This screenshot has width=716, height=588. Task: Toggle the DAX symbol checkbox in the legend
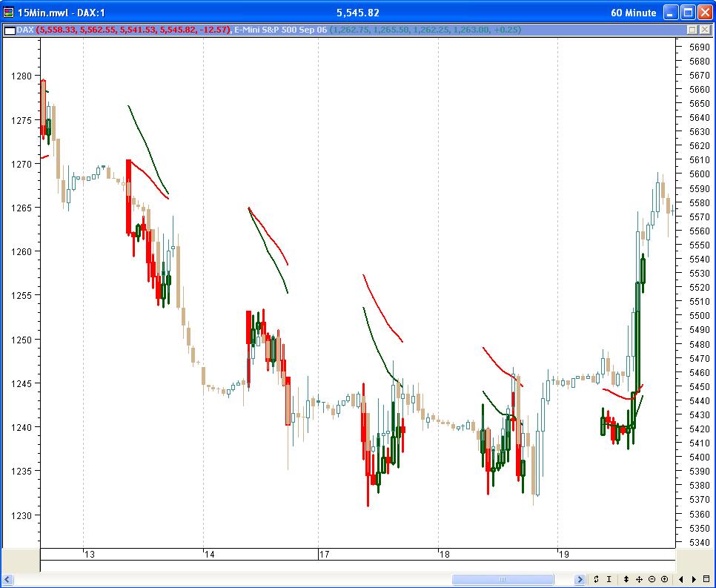[x=9, y=30]
